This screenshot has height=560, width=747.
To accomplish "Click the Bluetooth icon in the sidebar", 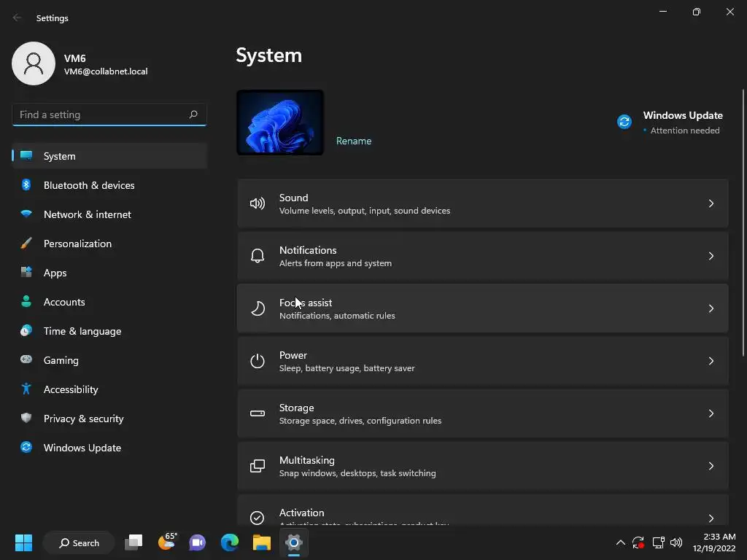I will (x=26, y=184).
